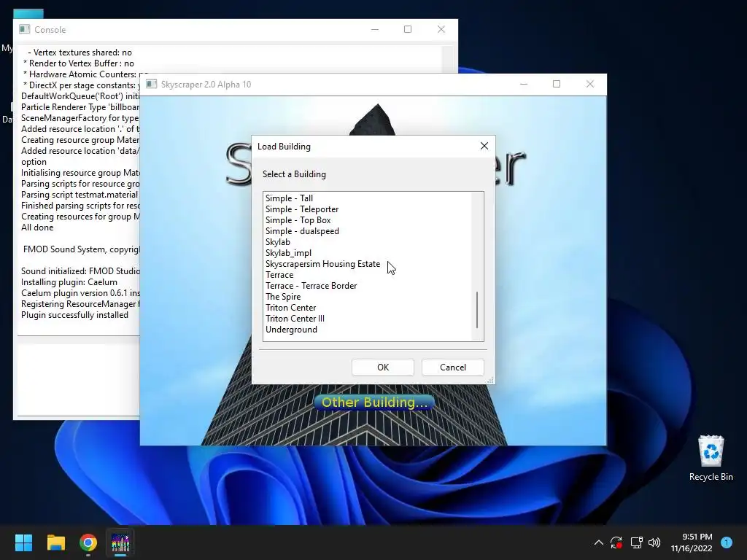Screen dimensions: 747x560
Task: Click '* Render to Vertex Buffer : no' line
Action: click(x=79, y=63)
